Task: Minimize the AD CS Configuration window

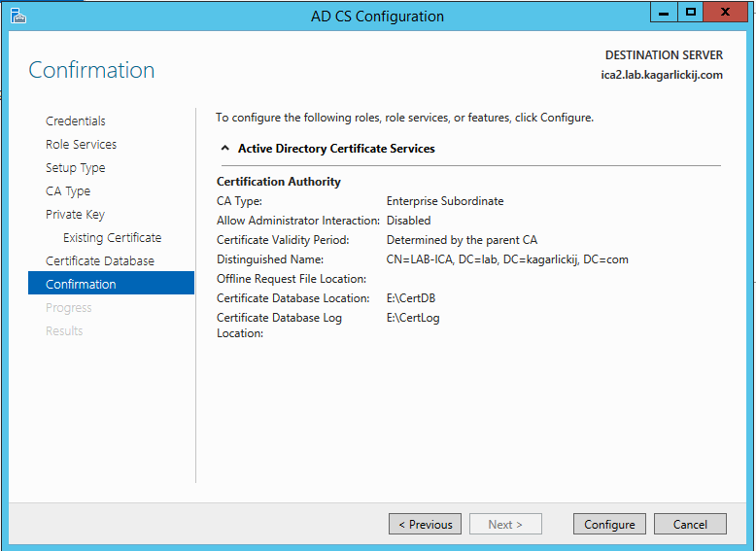Action: [664, 12]
